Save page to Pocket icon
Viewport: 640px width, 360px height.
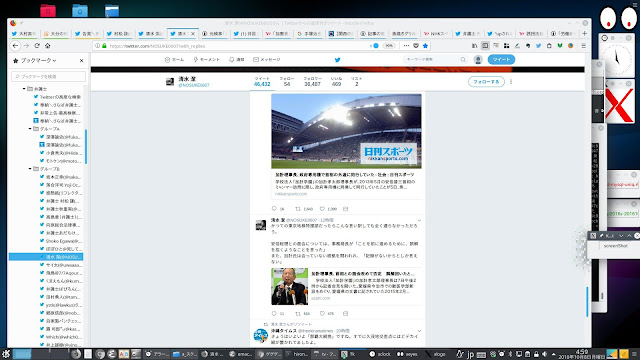click(x=416, y=46)
